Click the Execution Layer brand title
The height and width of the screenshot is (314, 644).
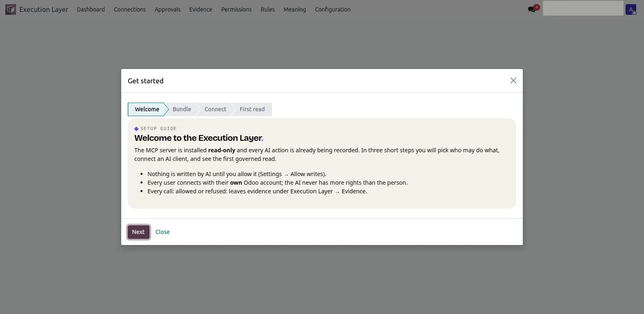pos(44,9)
